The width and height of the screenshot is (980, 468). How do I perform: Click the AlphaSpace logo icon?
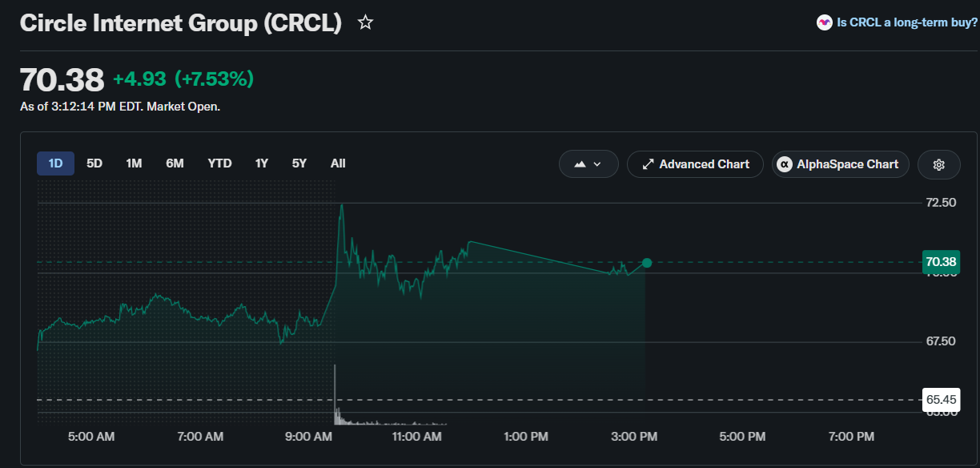[x=785, y=164]
